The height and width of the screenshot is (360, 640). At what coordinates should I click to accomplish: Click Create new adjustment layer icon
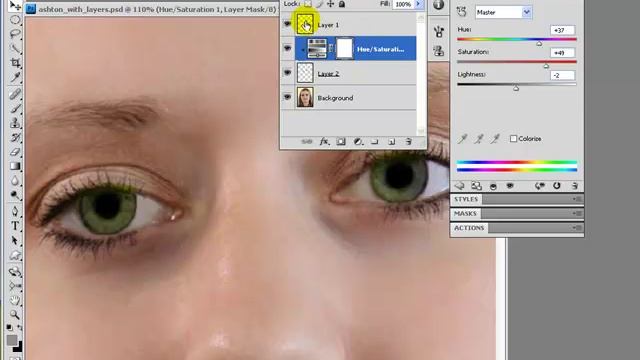[358, 142]
